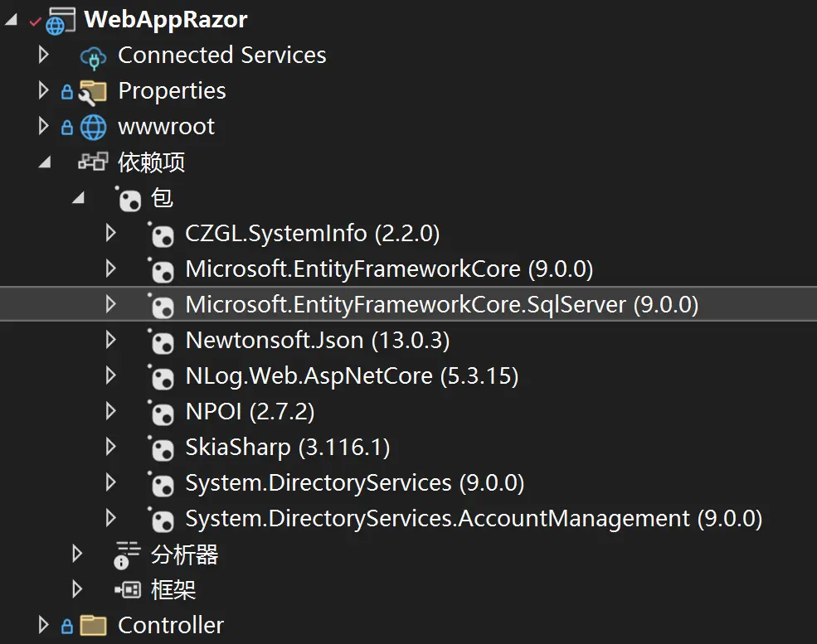The width and height of the screenshot is (817, 644).
Task: Click the SkiaSharp package icon
Action: pos(160,448)
